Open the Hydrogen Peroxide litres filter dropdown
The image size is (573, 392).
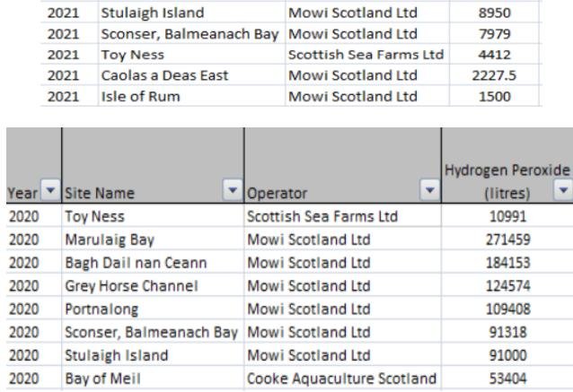(x=562, y=192)
